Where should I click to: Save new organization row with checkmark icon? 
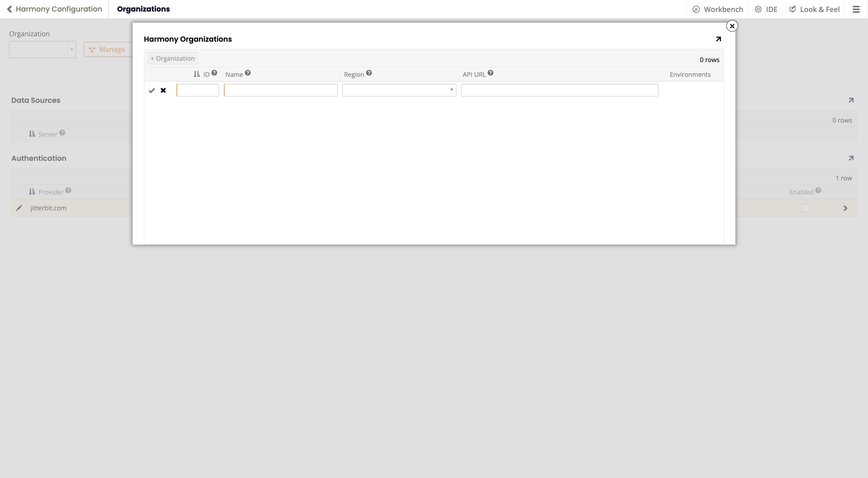click(x=152, y=90)
